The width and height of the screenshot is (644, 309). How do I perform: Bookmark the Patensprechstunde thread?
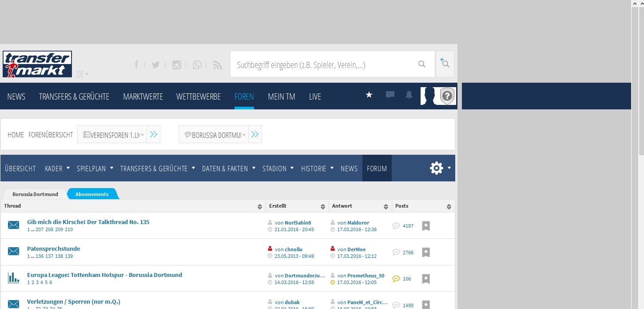[x=425, y=252]
